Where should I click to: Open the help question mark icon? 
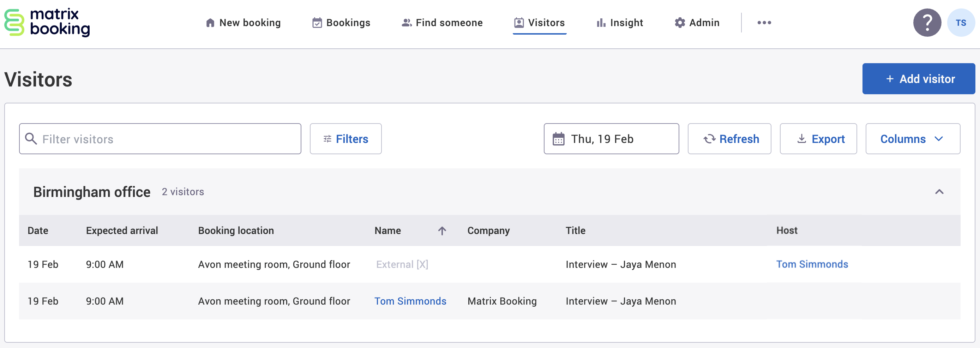pos(927,23)
